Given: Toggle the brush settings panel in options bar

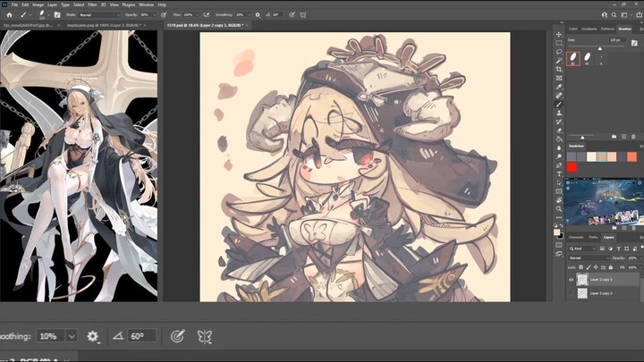Looking at the screenshot, I should (x=57, y=15).
